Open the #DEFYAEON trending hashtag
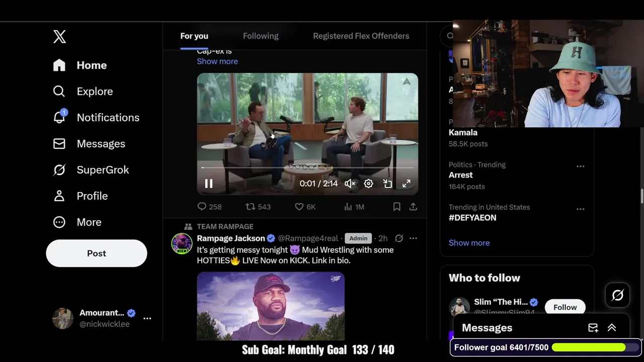 [472, 218]
